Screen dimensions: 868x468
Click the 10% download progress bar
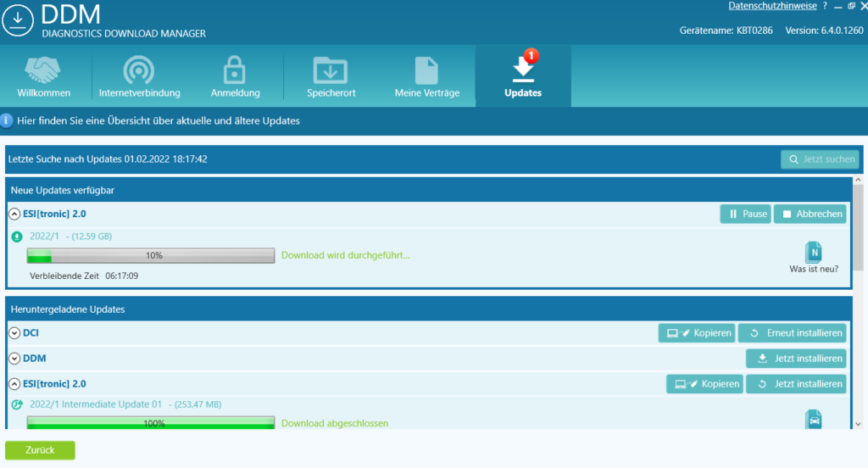click(151, 255)
